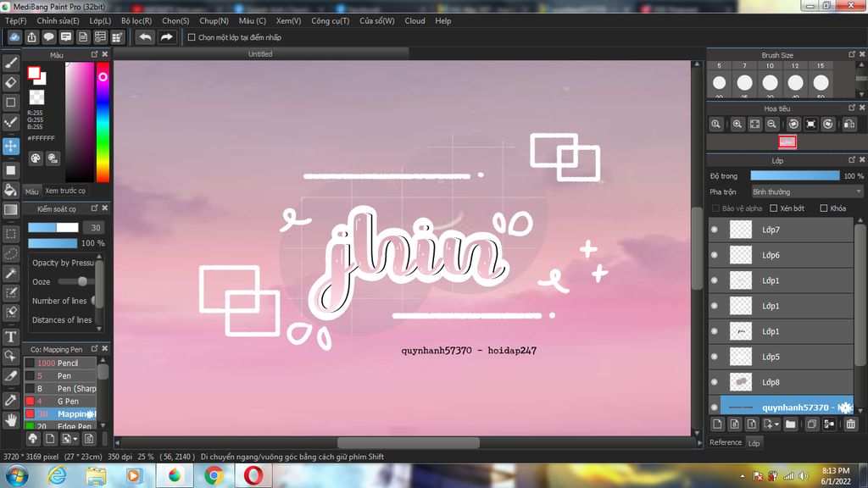Pop out the Brush Size panel
This screenshot has height=488, width=868.
point(852,54)
